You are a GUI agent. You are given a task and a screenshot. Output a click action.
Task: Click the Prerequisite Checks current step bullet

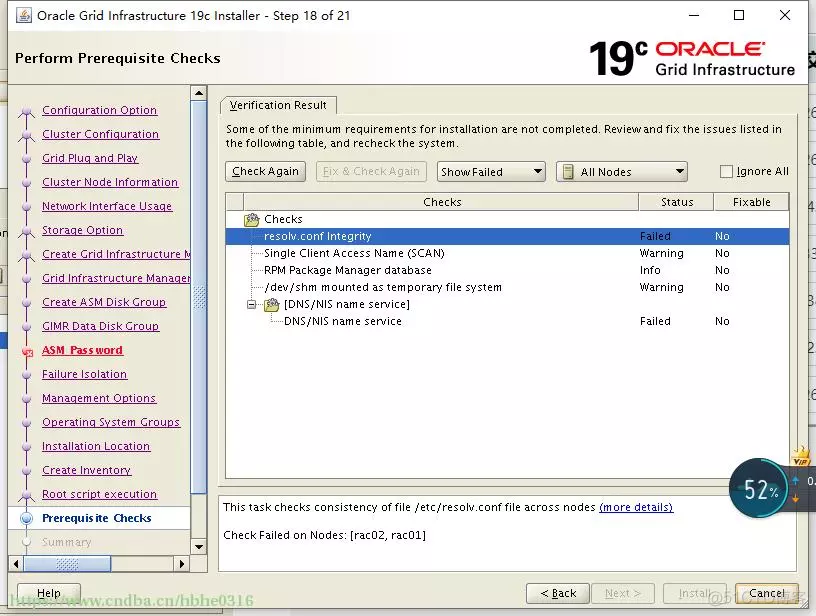pyautogui.click(x=26, y=518)
